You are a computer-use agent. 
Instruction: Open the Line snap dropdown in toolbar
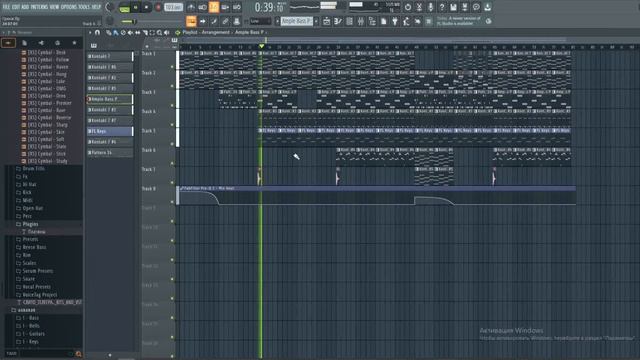(x=260, y=21)
